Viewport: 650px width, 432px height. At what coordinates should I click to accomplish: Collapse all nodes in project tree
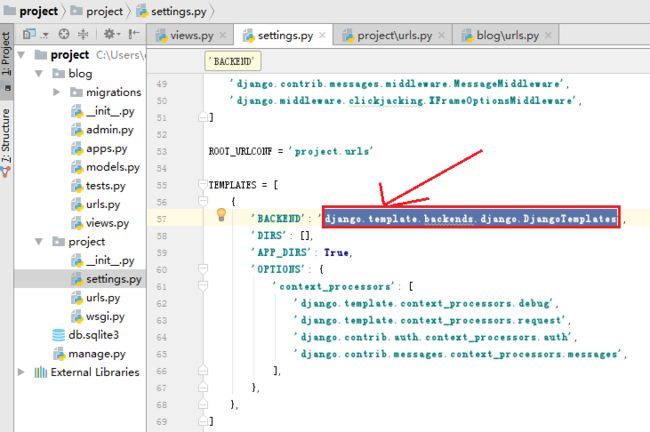click(83, 34)
